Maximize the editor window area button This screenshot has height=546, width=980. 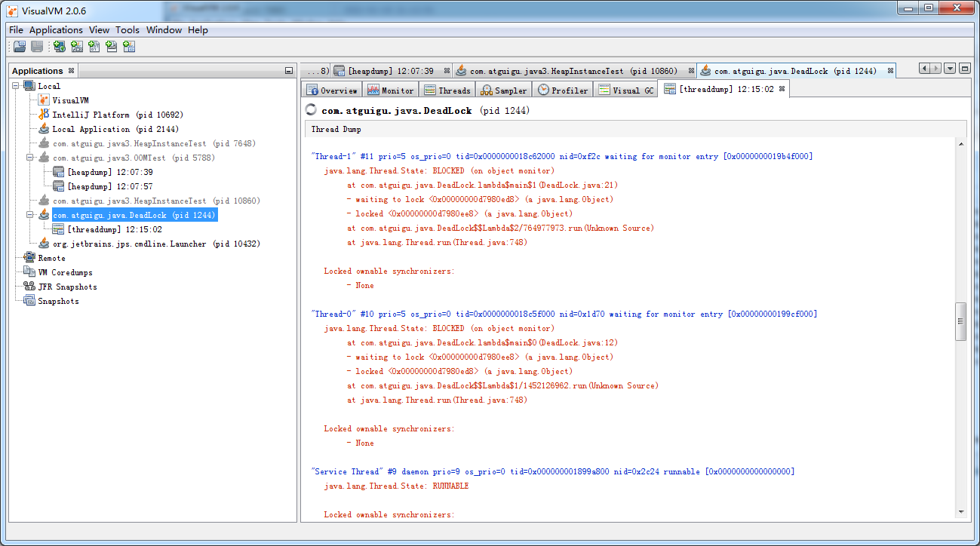click(x=965, y=69)
